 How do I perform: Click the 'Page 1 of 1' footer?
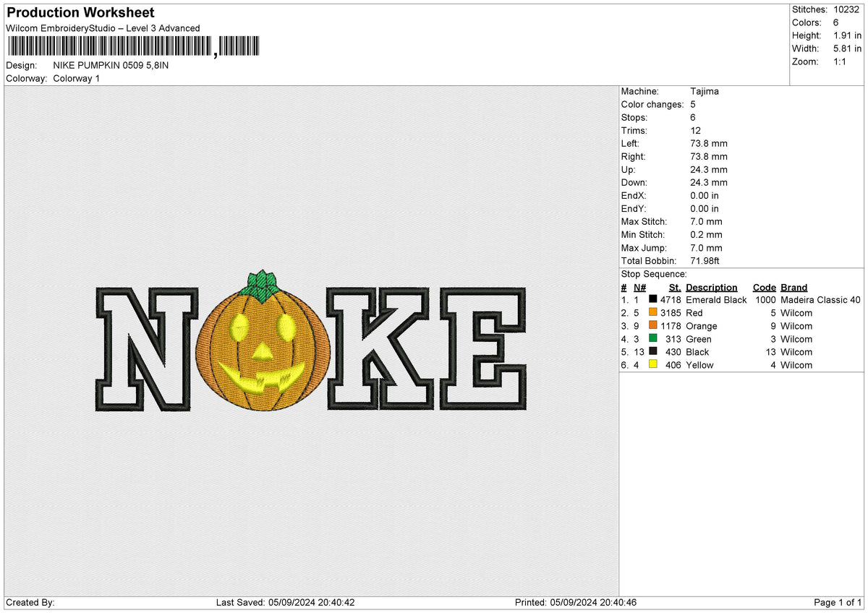838,602
